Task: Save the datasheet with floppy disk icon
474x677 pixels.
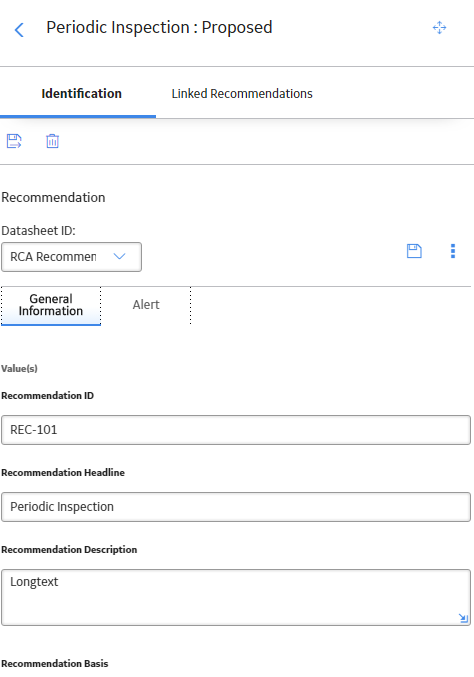Action: [x=414, y=251]
